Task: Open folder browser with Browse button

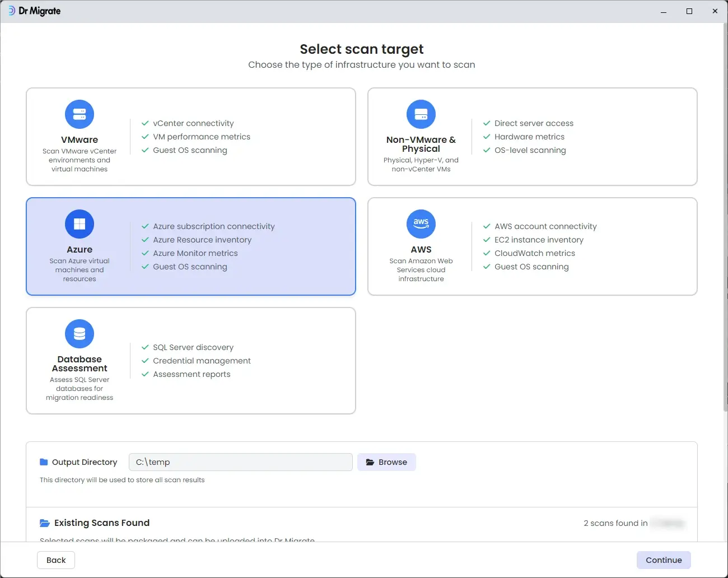Action: click(386, 462)
